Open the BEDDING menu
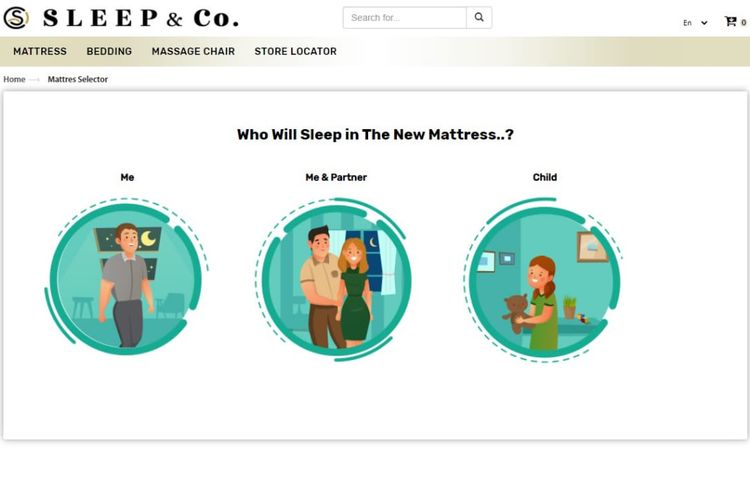The width and height of the screenshot is (750, 500). click(109, 51)
